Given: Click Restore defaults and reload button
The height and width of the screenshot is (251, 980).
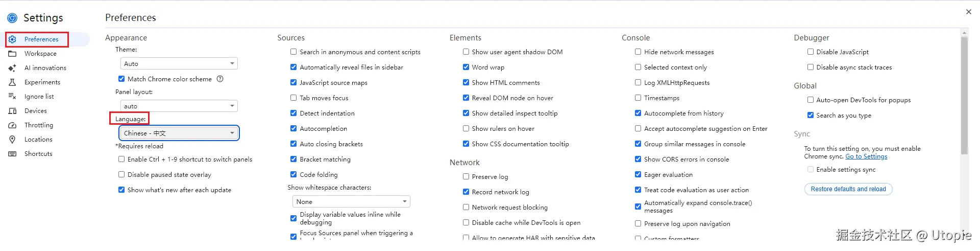Looking at the screenshot, I should [848, 189].
